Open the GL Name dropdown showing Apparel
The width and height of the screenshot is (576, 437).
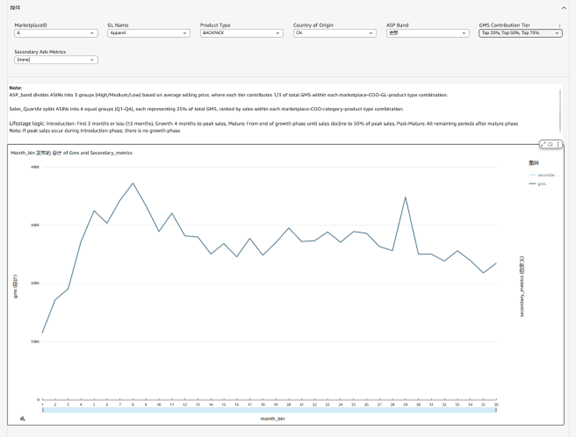[149, 33]
